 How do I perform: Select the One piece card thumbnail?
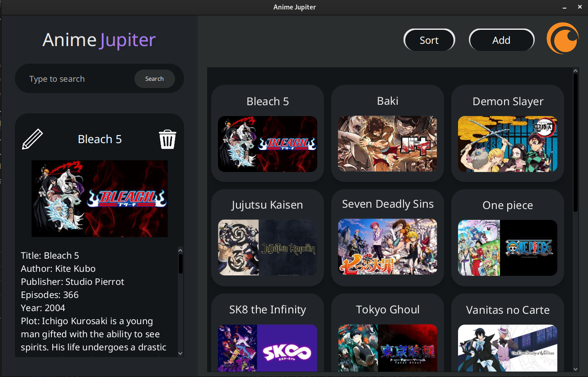[508, 247]
